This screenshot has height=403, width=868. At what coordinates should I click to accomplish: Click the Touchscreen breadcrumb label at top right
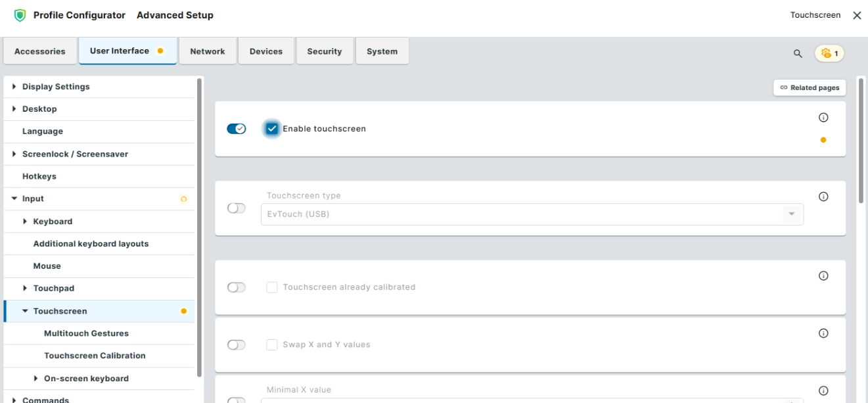tap(815, 15)
